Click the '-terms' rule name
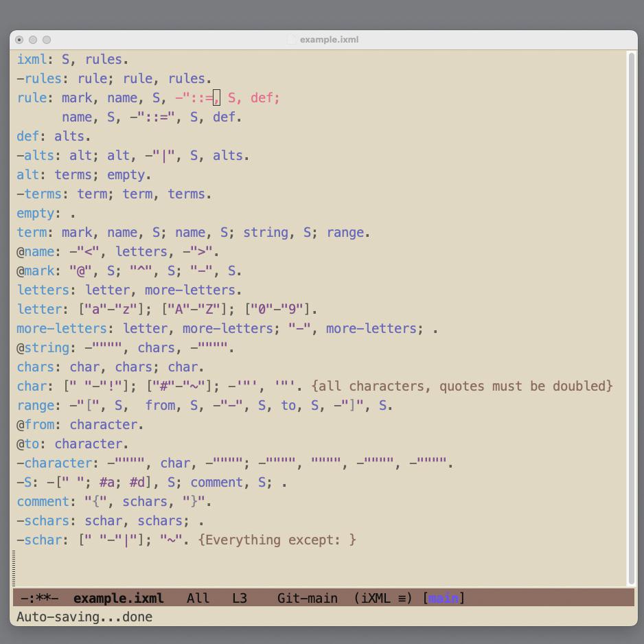Screen dimensions: 644x644 [x=39, y=194]
